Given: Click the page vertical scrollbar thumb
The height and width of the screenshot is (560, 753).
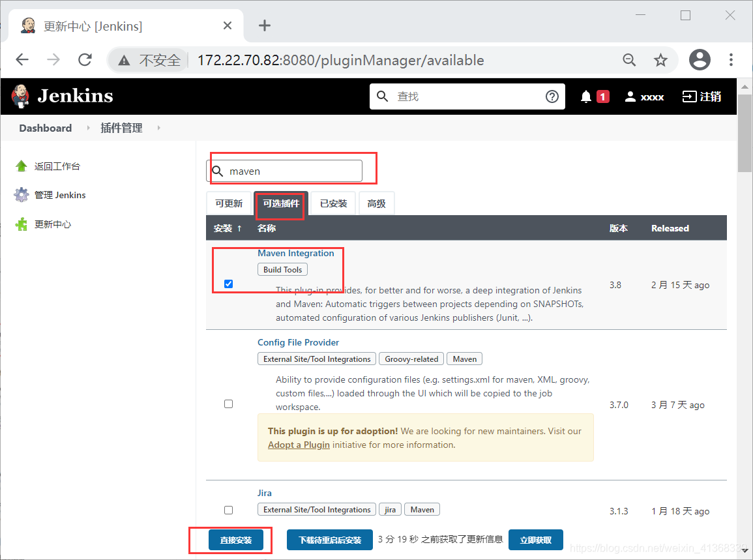Looking at the screenshot, I should pyautogui.click(x=745, y=132).
